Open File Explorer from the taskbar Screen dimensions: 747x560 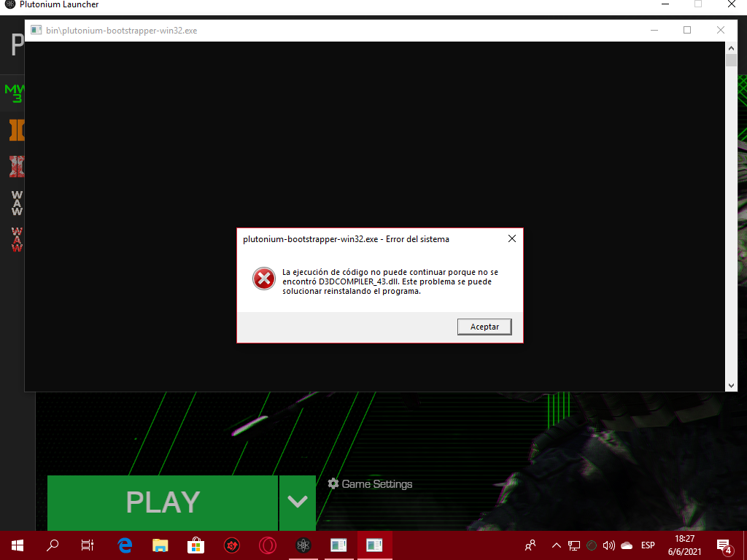[160, 545]
